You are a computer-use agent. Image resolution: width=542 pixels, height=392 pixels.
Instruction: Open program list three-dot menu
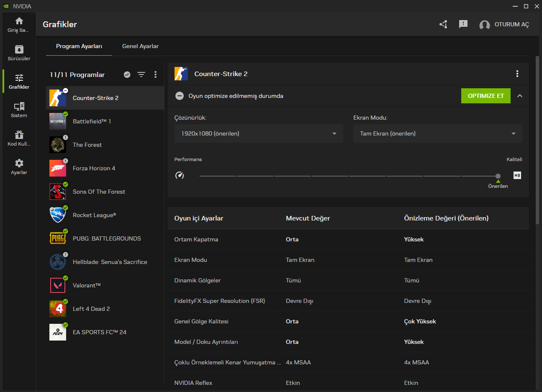pyautogui.click(x=155, y=74)
